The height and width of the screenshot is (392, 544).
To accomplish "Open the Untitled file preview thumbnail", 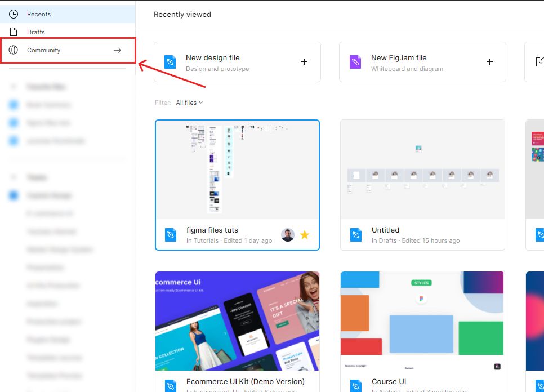I will tap(422, 169).
